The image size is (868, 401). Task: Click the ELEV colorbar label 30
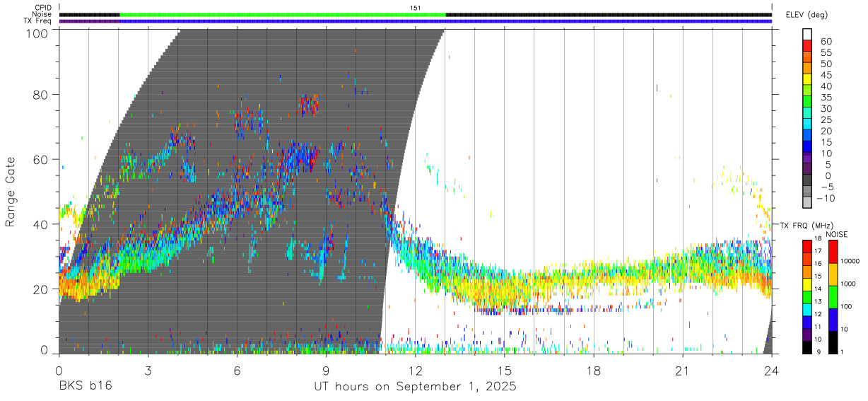point(826,109)
